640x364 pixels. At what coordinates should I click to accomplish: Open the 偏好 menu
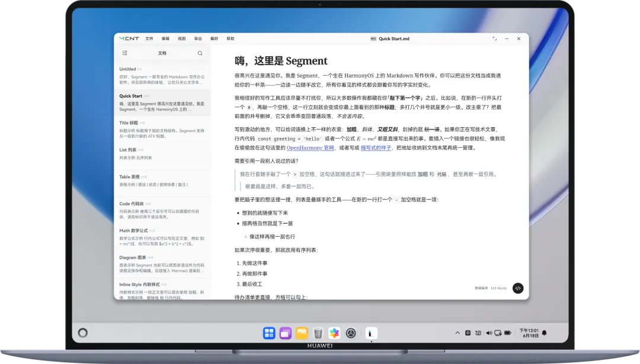coord(215,38)
